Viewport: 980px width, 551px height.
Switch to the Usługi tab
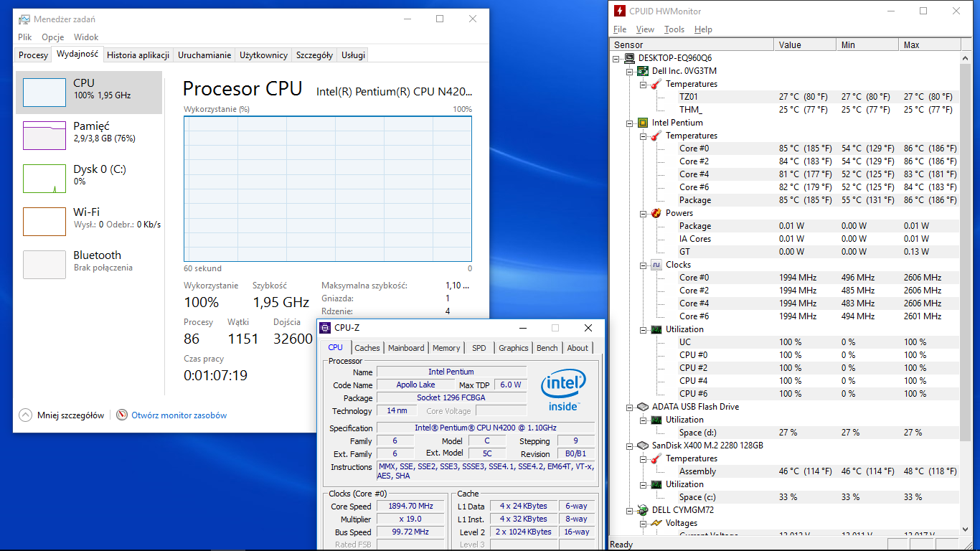(354, 55)
